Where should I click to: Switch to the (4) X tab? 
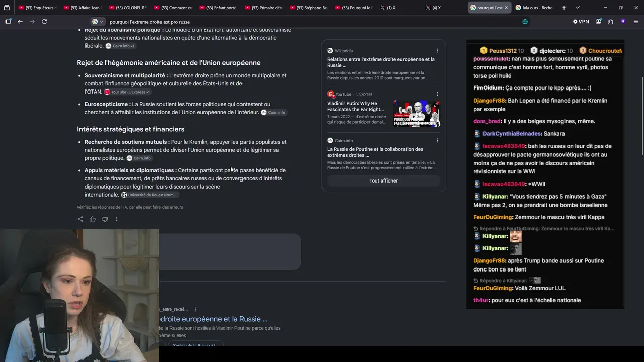[x=445, y=8]
